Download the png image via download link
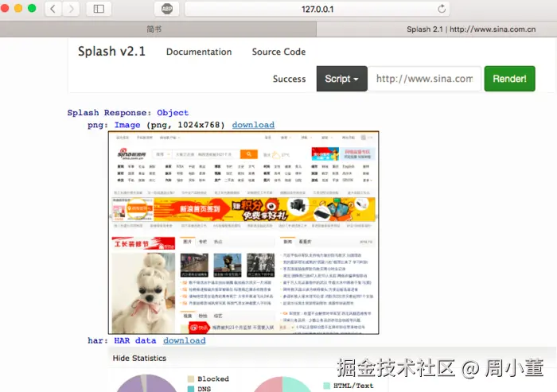 (x=253, y=125)
